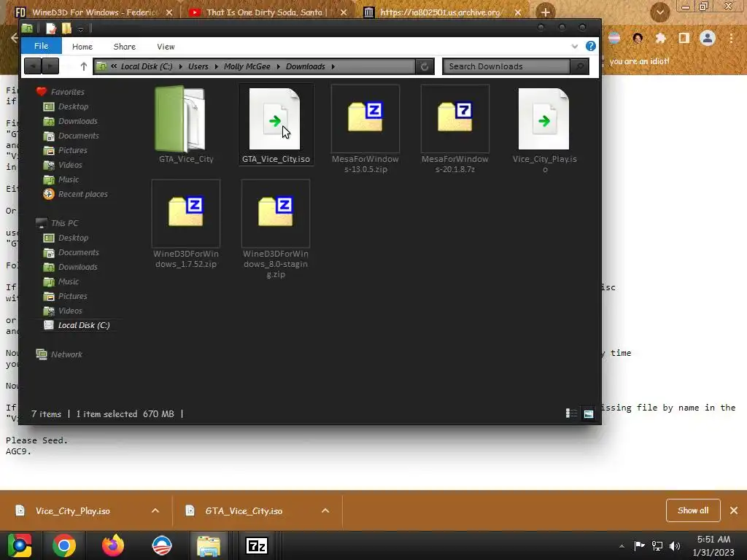747x560 pixels.
Task: Click the volume speaker tray icon
Action: 675,545
